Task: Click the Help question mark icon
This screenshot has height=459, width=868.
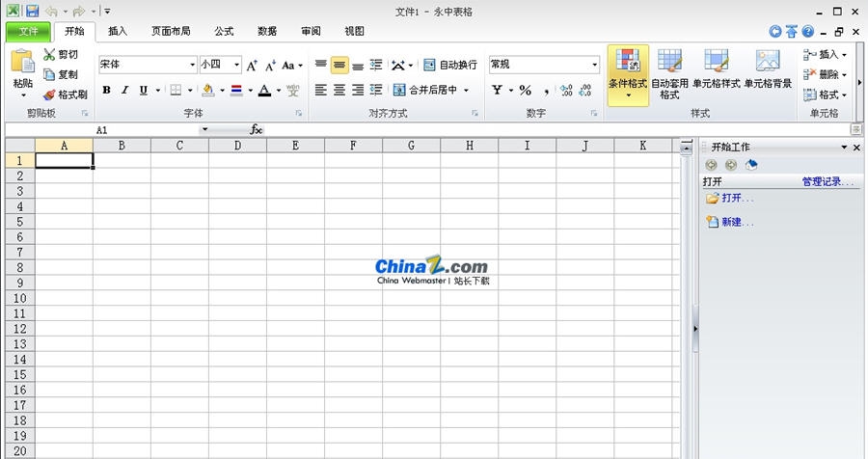Action: pos(807,32)
